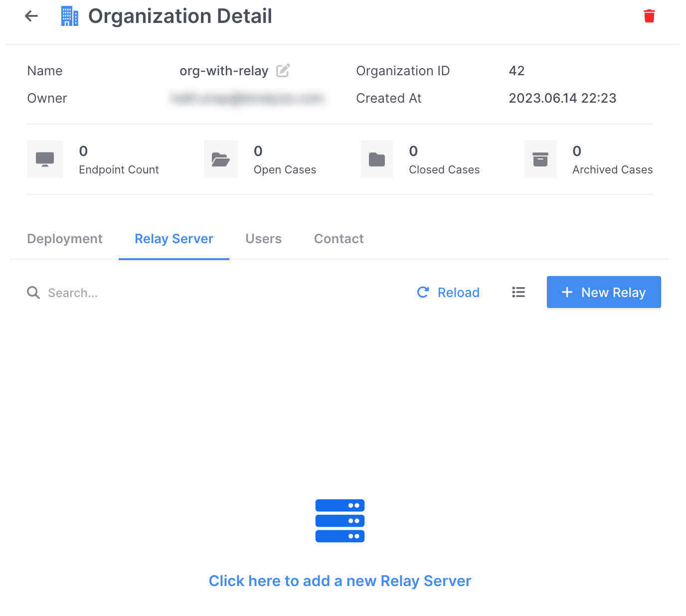The height and width of the screenshot is (616, 686).
Task: Open the Users tab
Action: (263, 239)
